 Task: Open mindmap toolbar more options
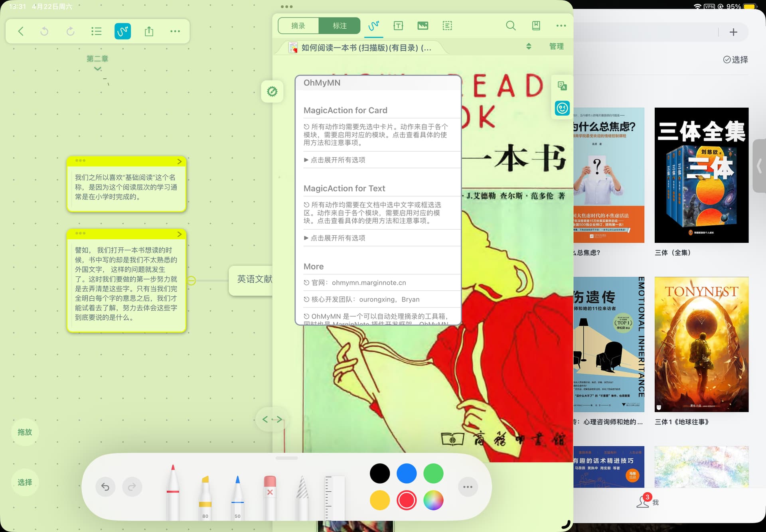(175, 31)
